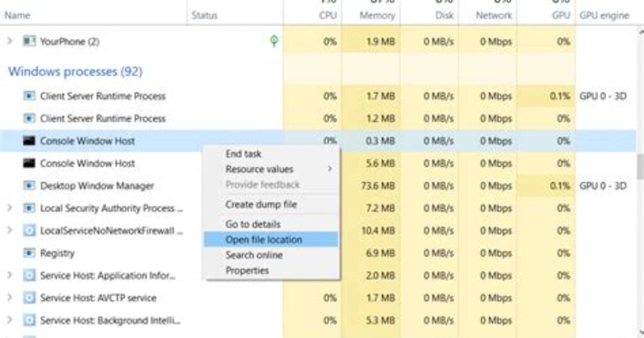Click icon of highlighted Console Window Host row
644x338 pixels.
coord(29,141)
